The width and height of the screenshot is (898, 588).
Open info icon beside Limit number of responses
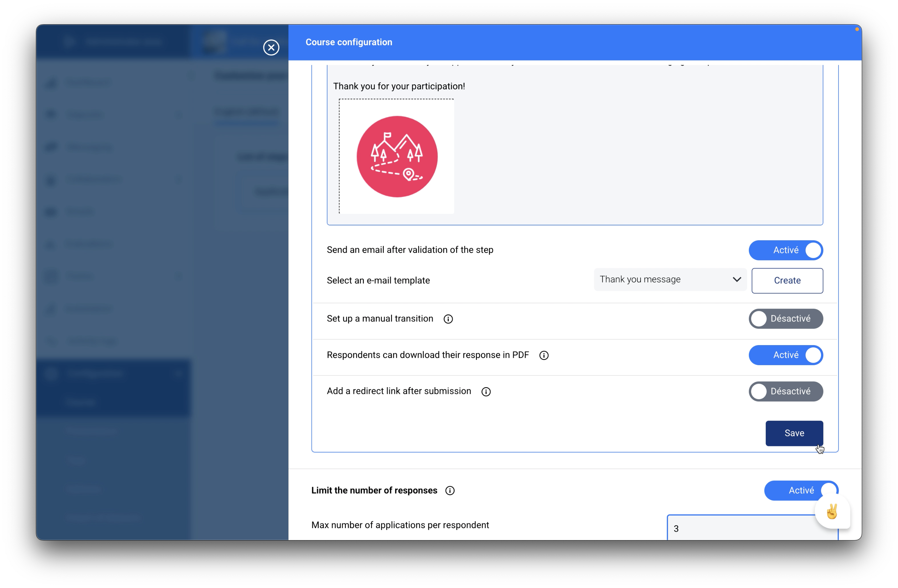pos(450,491)
